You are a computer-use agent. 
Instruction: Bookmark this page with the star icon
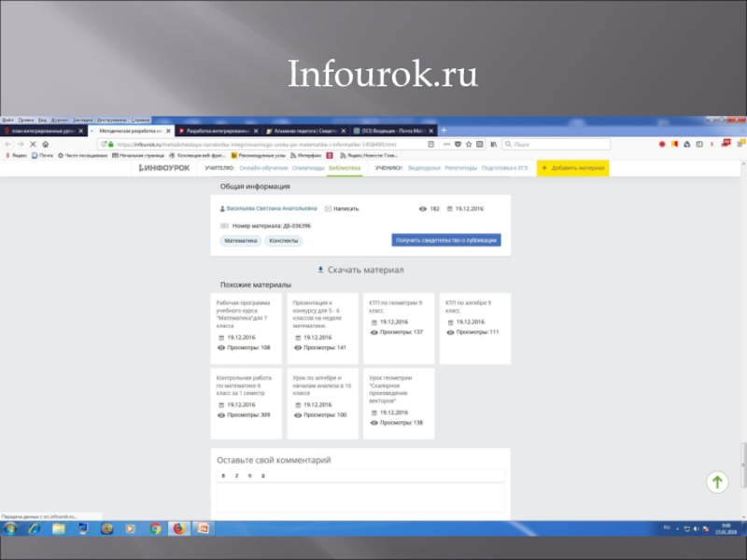(x=469, y=144)
